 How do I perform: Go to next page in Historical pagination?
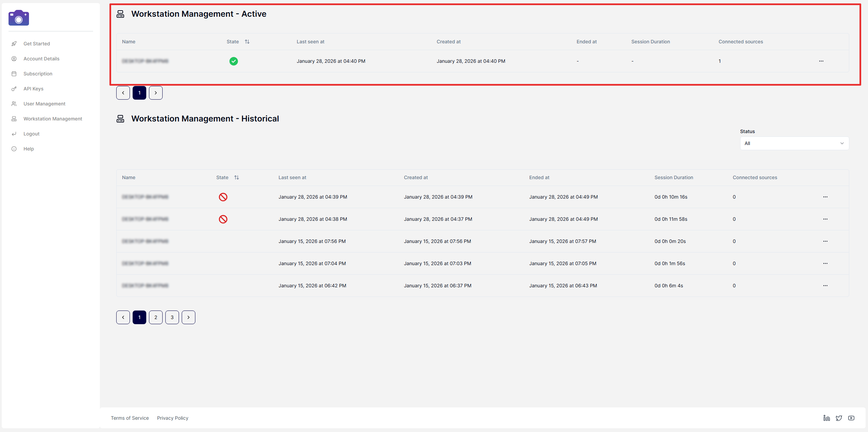coord(189,317)
